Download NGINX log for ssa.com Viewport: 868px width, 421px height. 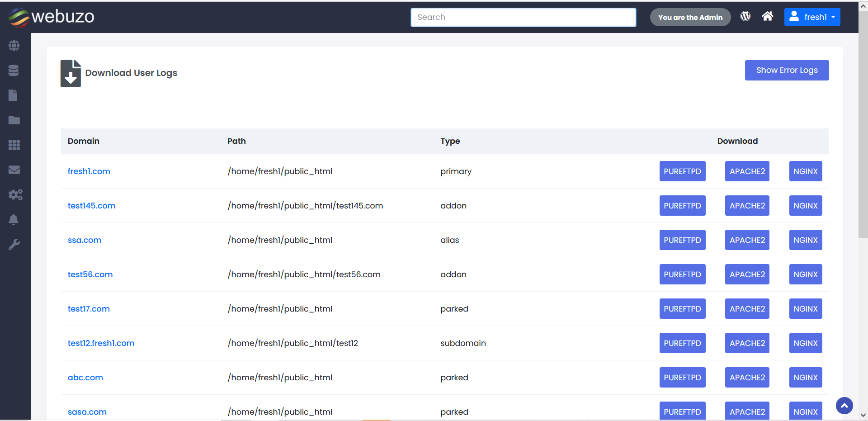pyautogui.click(x=805, y=240)
